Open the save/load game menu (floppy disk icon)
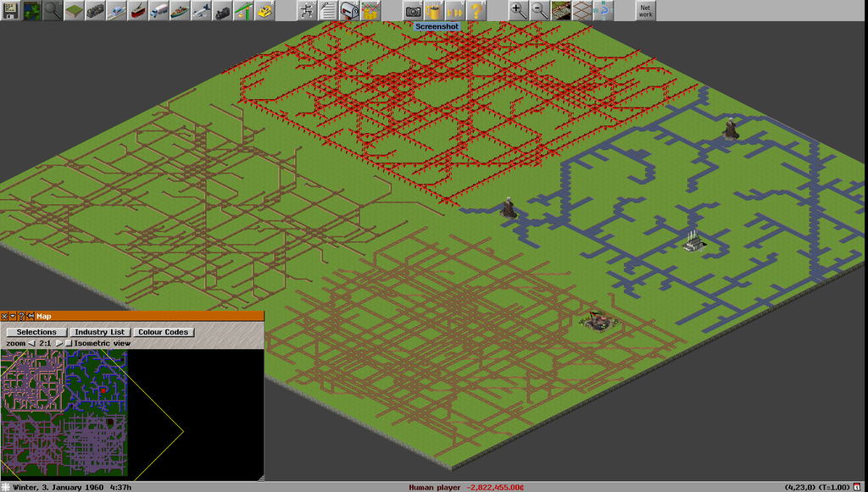Image resolution: width=868 pixels, height=492 pixels. [10, 10]
